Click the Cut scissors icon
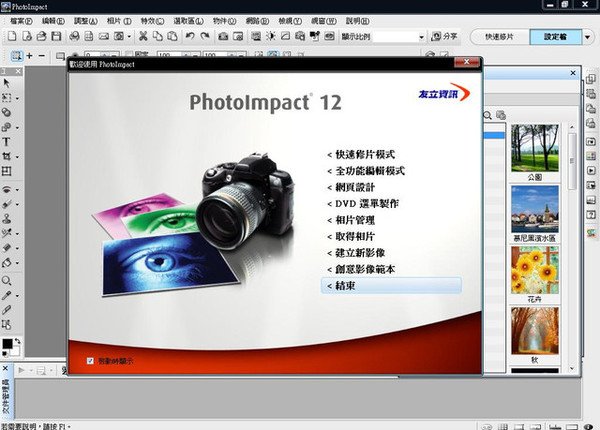This screenshot has height=430, width=600. pyautogui.click(x=143, y=36)
